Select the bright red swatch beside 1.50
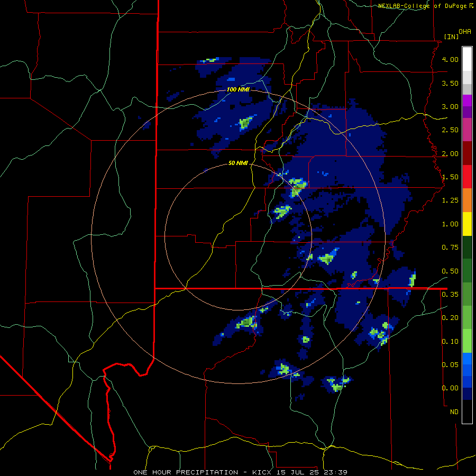The image size is (476, 476). tap(467, 177)
